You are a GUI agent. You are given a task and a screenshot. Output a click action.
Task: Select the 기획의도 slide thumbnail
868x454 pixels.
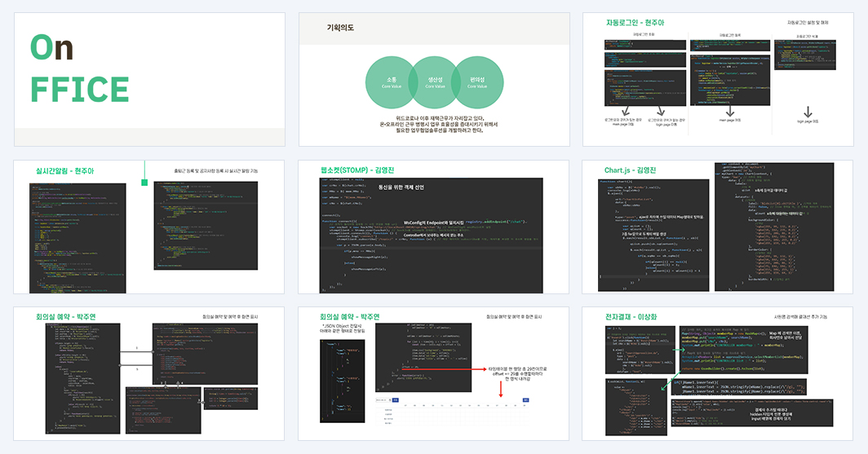pyautogui.click(x=434, y=80)
